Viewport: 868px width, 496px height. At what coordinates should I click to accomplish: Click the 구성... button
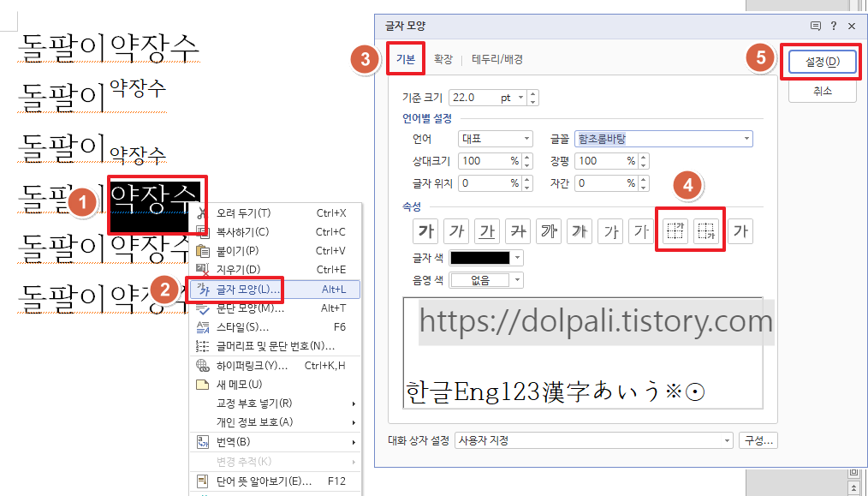point(758,441)
